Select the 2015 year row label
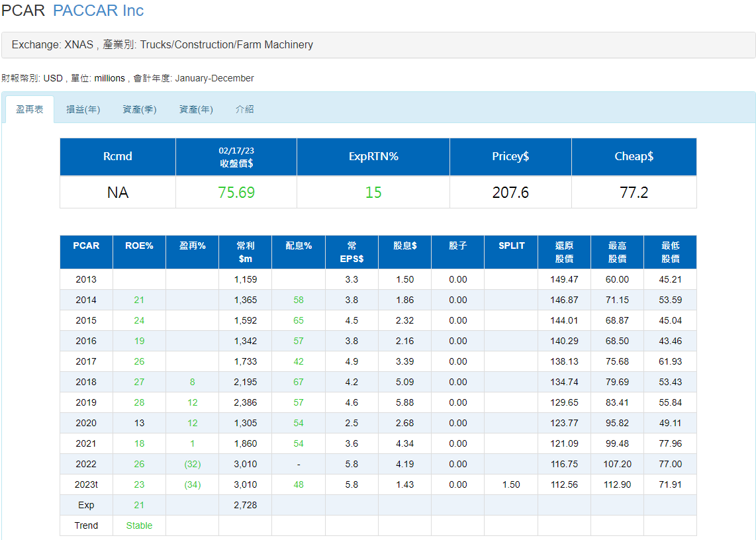 [86, 320]
